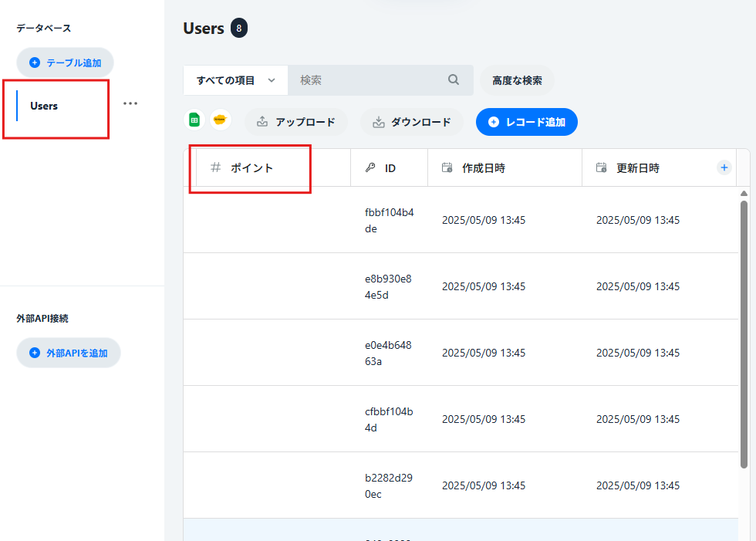The height and width of the screenshot is (541, 756).
Task: Click 更新日時 value in cfbbf104b4d row
Action: pyautogui.click(x=638, y=420)
